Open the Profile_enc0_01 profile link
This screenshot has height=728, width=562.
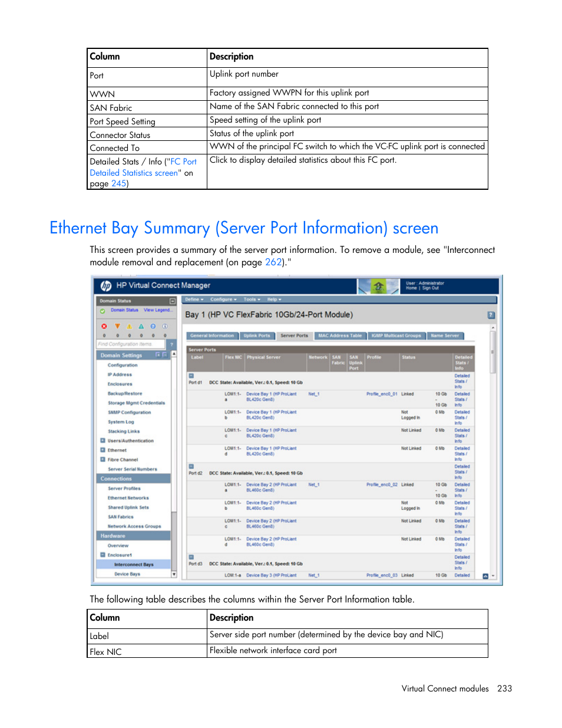pyautogui.click(x=382, y=394)
